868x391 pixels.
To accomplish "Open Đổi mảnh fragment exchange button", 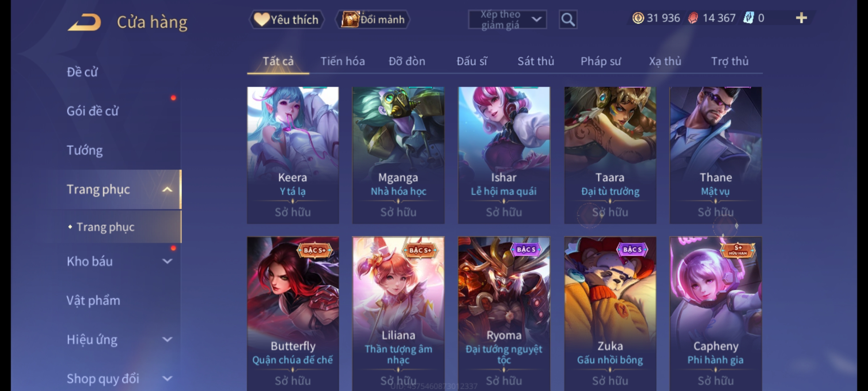I will pyautogui.click(x=373, y=20).
